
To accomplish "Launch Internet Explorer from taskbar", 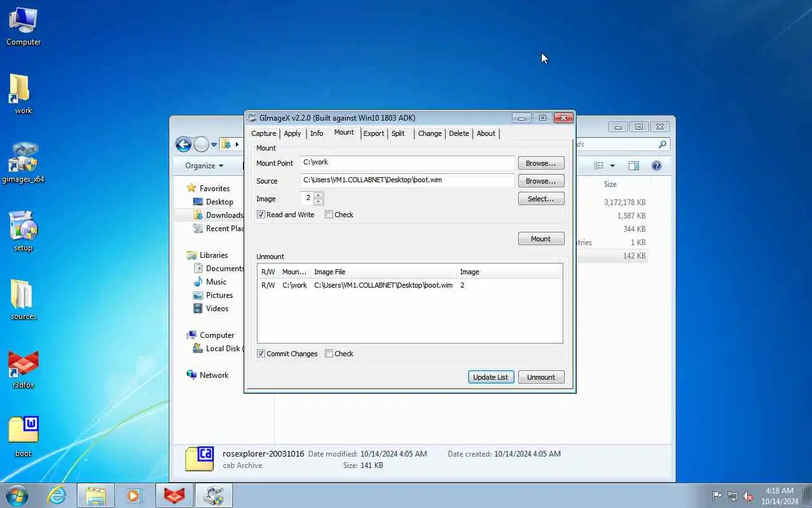I will [57, 495].
